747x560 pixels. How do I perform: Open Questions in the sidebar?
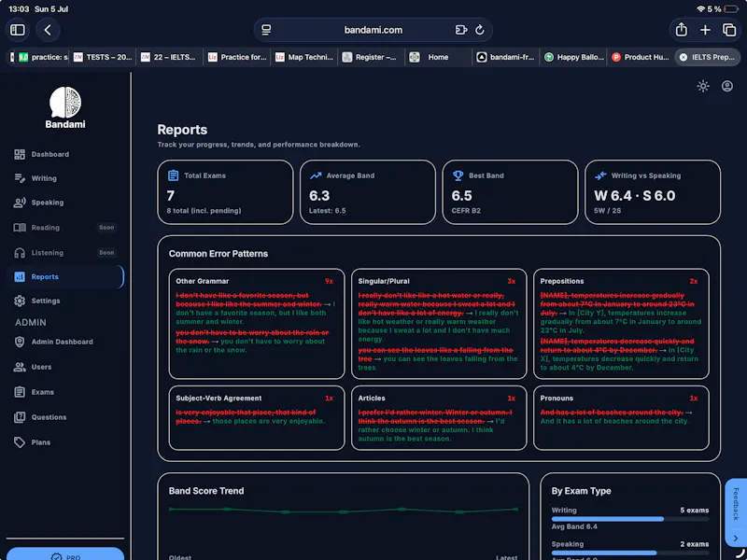pos(65,417)
